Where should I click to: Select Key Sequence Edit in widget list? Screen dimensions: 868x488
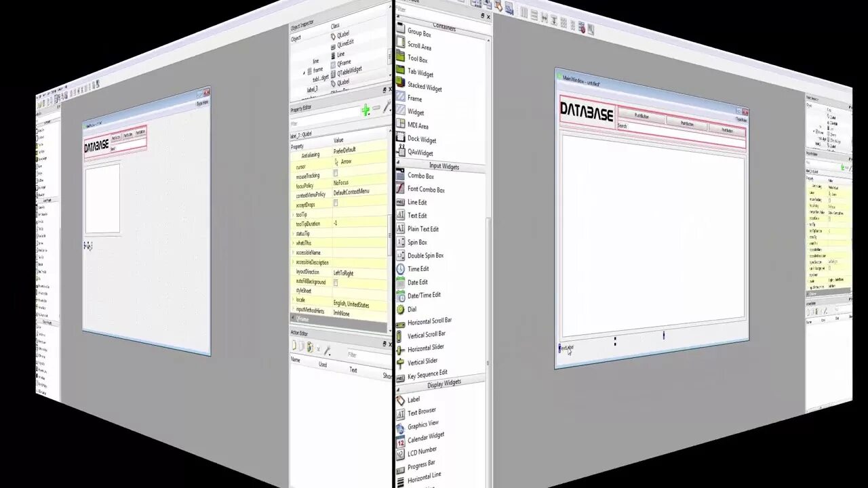click(x=427, y=374)
